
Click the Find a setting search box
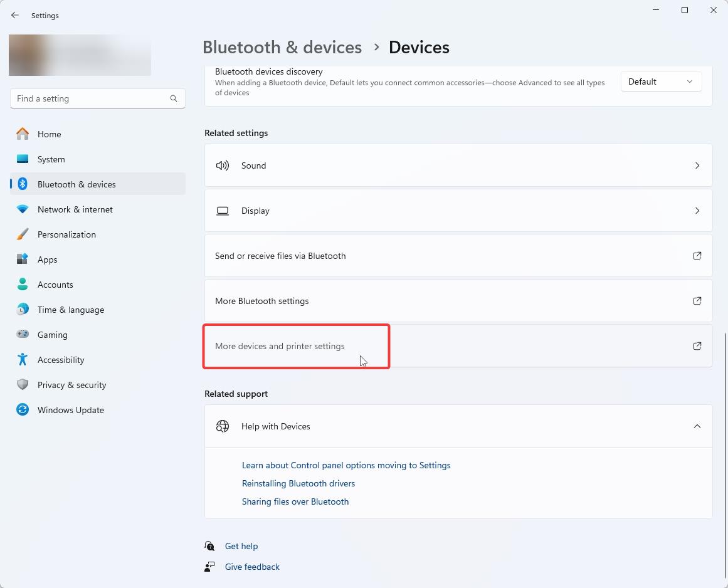91,98
